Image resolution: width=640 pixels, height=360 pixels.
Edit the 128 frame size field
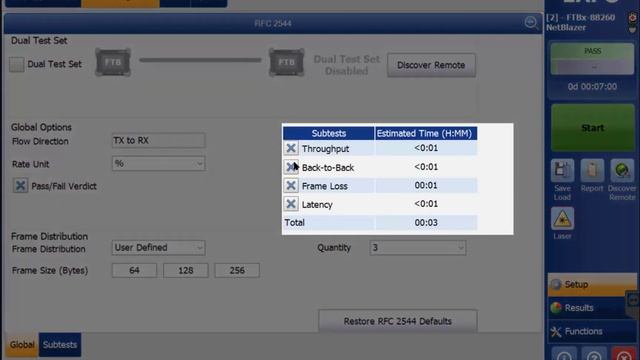click(x=186, y=271)
